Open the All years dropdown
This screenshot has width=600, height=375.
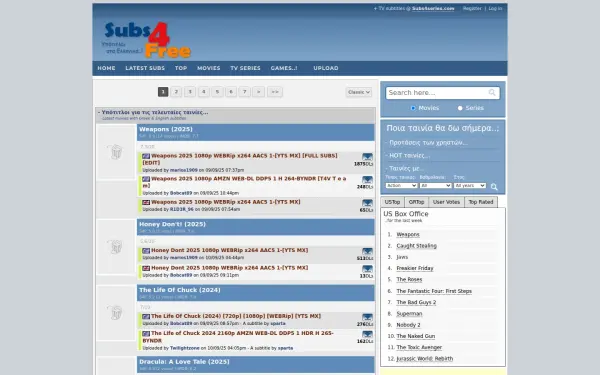pyautogui.click(x=470, y=186)
